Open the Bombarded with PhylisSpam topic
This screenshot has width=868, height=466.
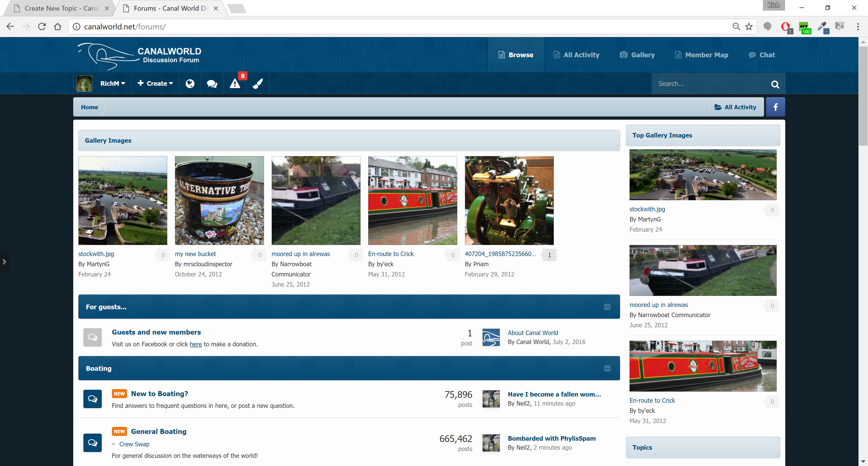click(x=552, y=438)
